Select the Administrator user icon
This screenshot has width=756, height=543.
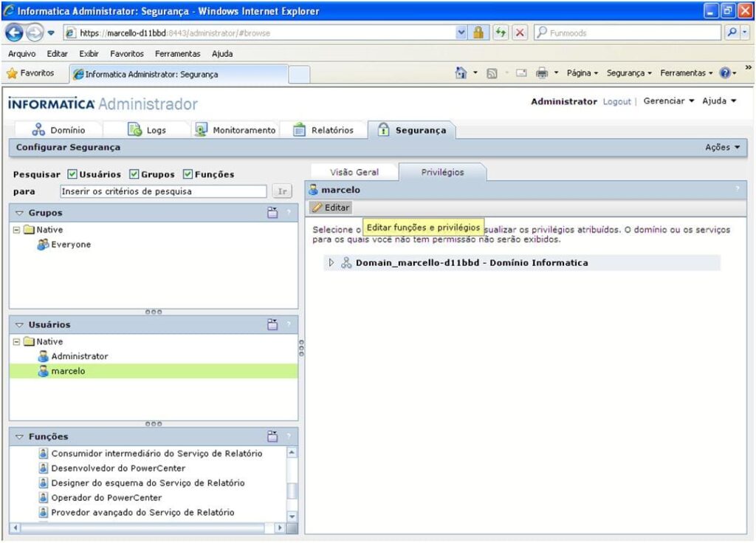44,356
